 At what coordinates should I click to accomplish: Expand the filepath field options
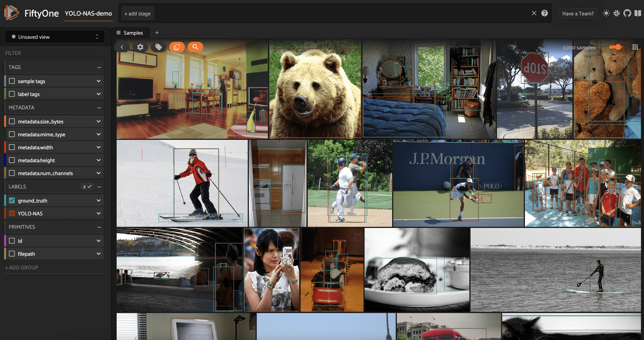tap(98, 254)
